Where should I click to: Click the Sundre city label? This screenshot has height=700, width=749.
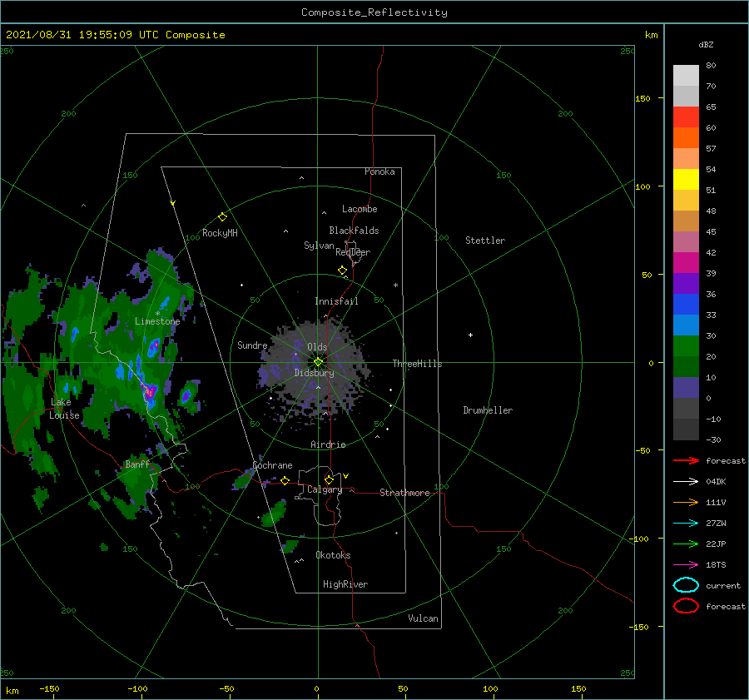[x=252, y=345]
